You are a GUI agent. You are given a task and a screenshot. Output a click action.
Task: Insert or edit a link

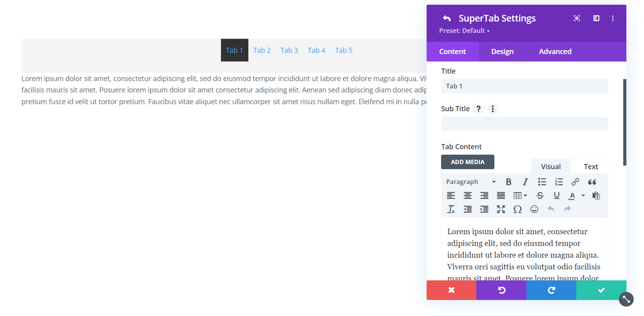[x=575, y=182]
